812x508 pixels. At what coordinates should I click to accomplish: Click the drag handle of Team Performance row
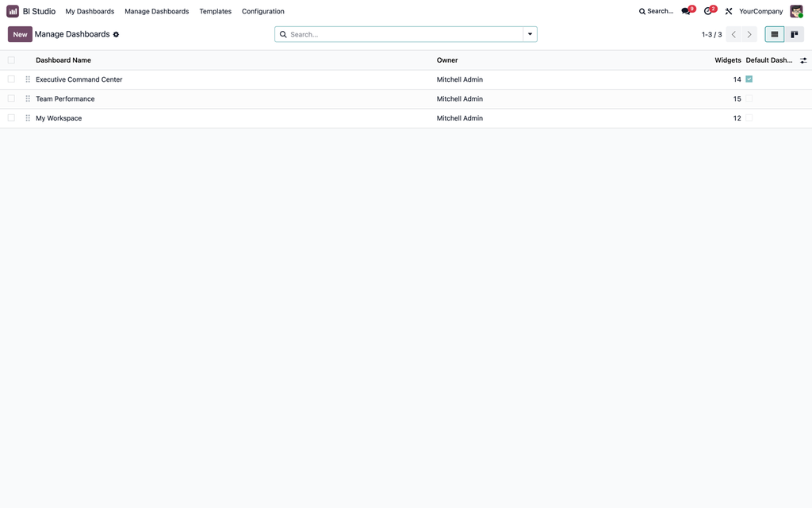[x=28, y=98]
